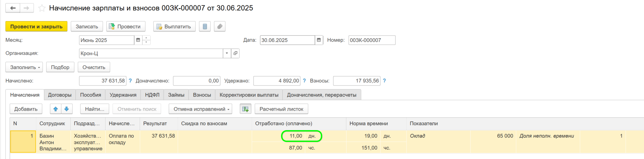This screenshot has width=644, height=159.
Task: Open calendar for the Месяц field
Action: (x=138, y=40)
